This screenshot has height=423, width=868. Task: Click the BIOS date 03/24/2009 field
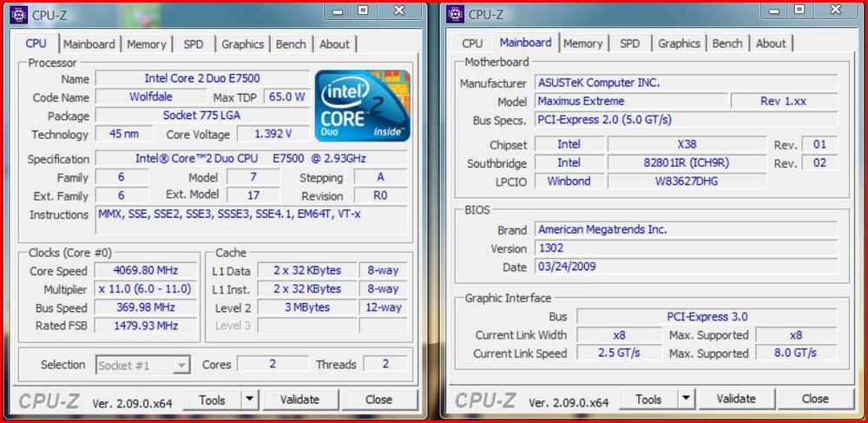687,267
